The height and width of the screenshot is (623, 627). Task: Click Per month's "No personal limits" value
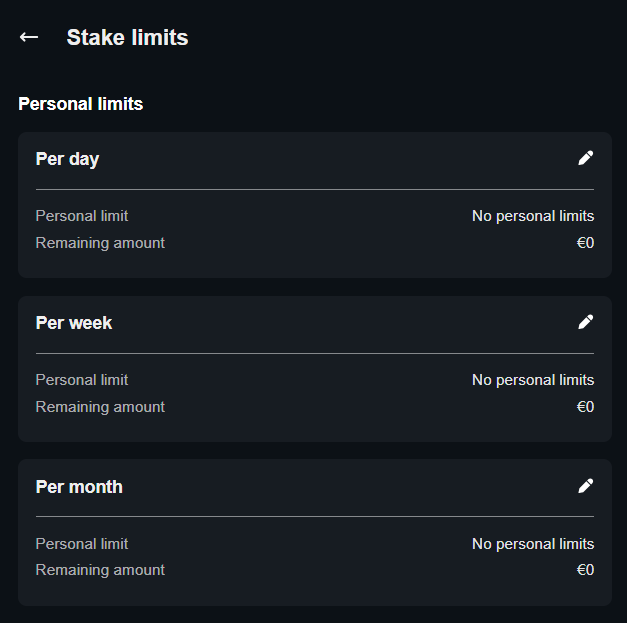(533, 544)
